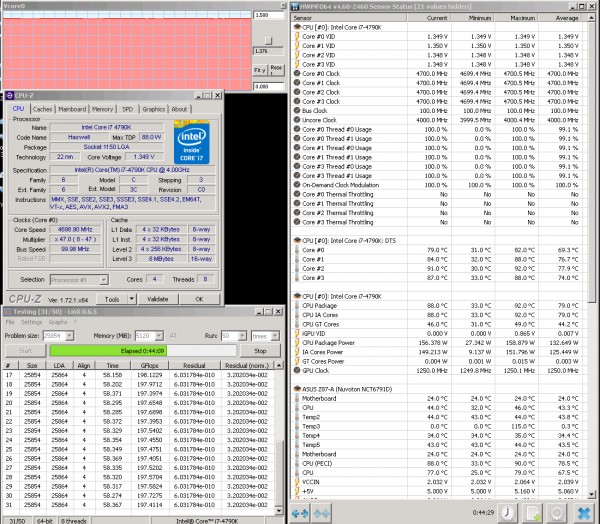Click LinX results scroll down arrow
Viewport: 600px width, 524px height.
pos(279,511)
